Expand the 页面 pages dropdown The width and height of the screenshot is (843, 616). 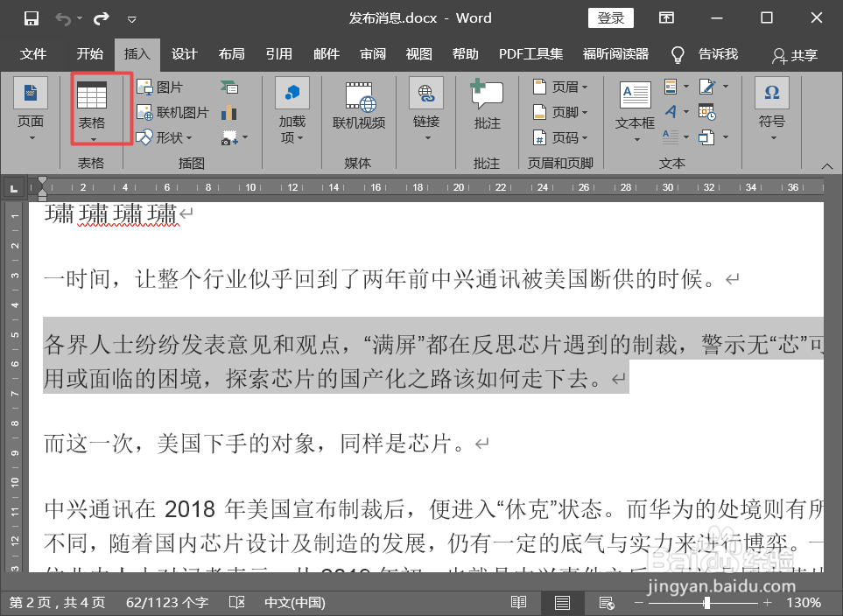pyautogui.click(x=31, y=110)
